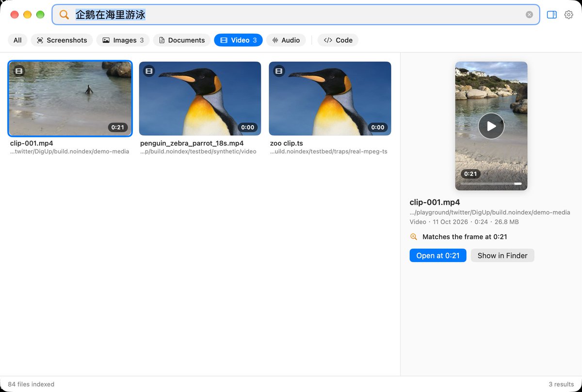Click the film badge on clip-001.mp4 thumbnail
The image size is (582, 392).
coord(19,71)
